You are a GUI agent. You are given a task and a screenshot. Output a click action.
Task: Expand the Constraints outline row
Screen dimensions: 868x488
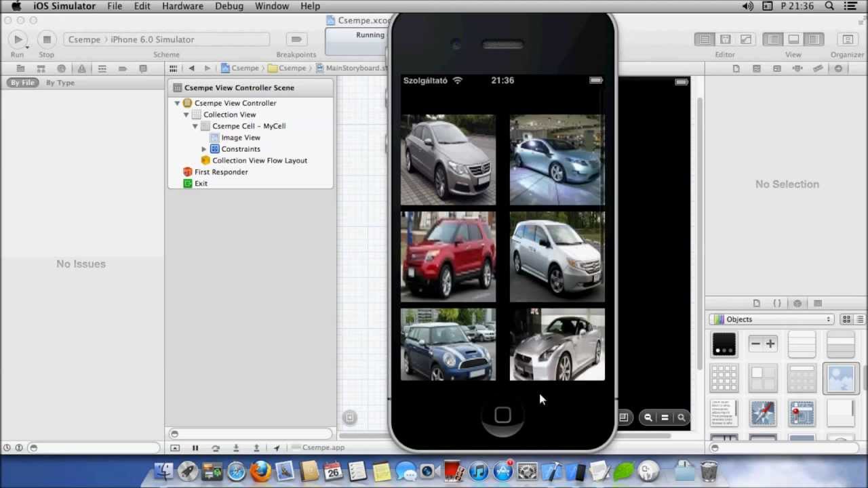point(204,149)
